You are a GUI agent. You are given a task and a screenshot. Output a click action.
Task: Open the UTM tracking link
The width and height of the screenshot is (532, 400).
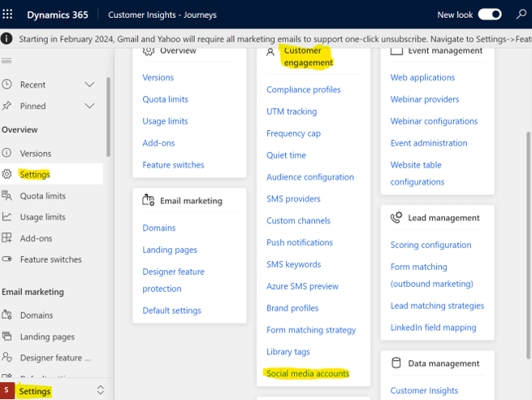point(292,111)
